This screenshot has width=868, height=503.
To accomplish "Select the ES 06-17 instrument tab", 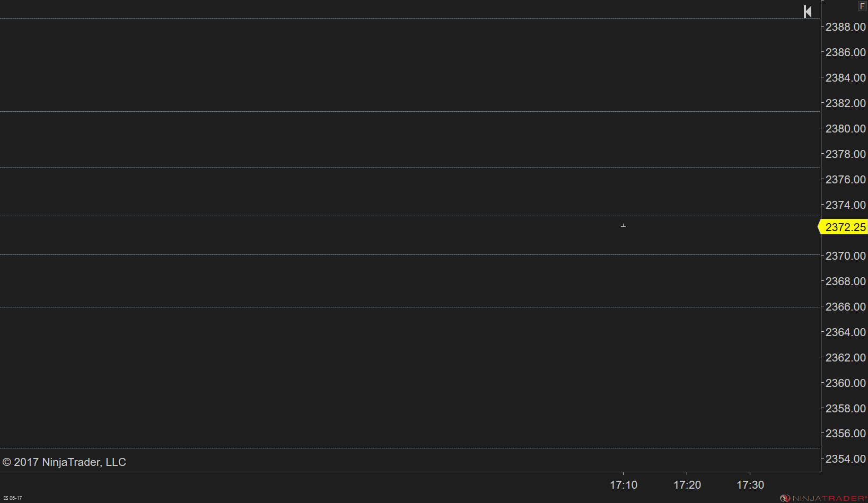I will (x=13, y=498).
